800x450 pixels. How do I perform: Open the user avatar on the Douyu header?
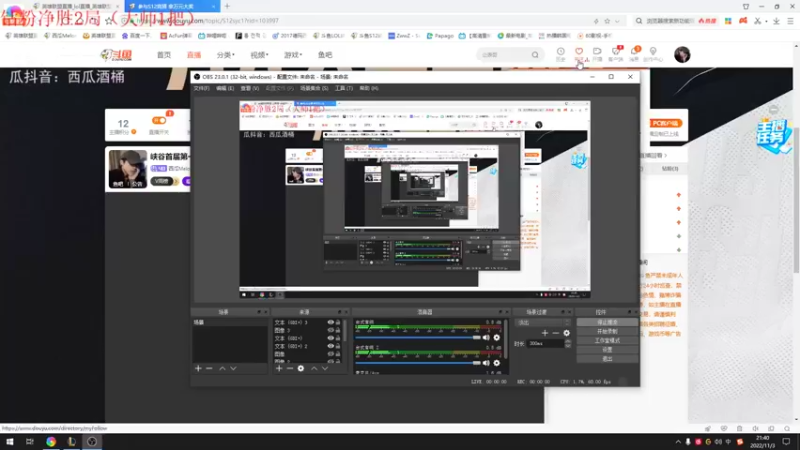coord(682,54)
